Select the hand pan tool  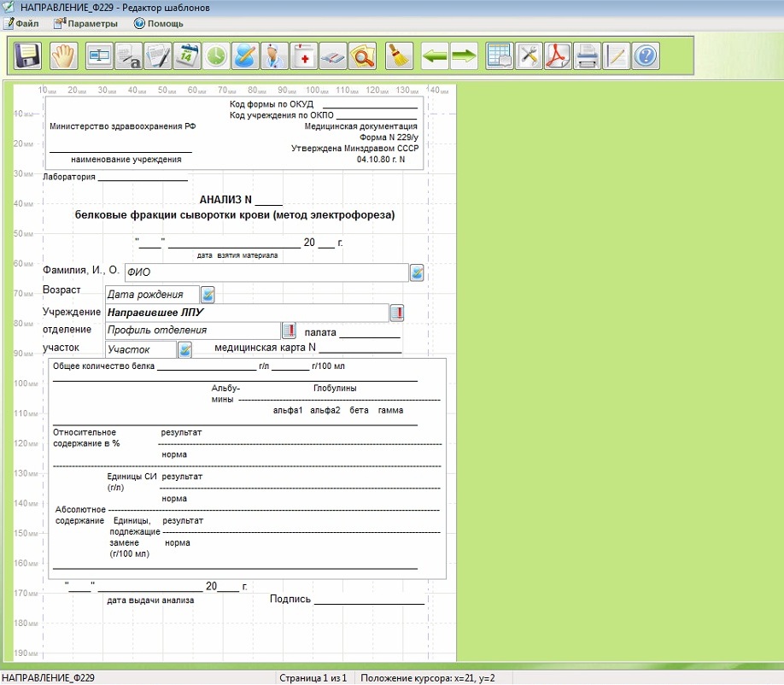63,56
